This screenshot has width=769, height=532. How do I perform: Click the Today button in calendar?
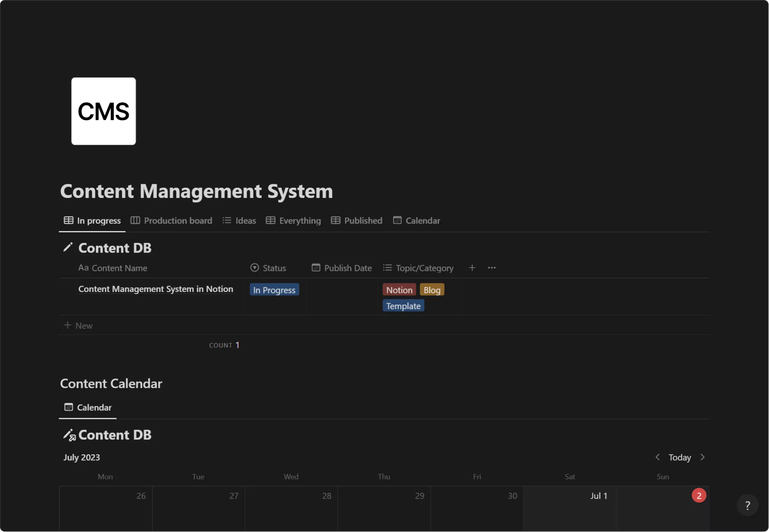point(680,457)
